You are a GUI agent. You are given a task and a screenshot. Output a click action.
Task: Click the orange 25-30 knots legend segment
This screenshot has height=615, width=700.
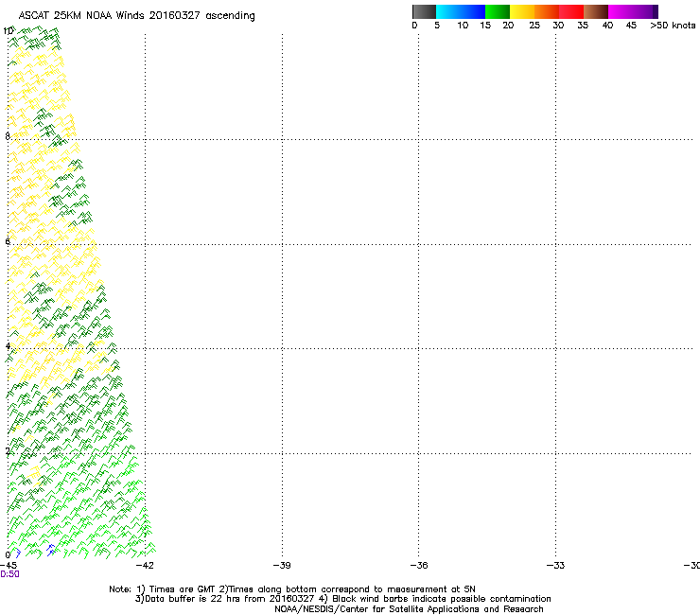click(x=547, y=11)
